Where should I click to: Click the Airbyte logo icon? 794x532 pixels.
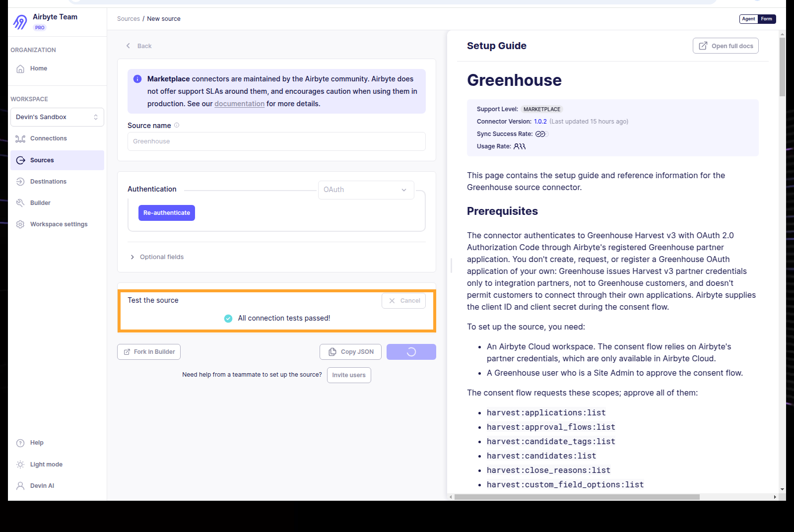[20, 22]
